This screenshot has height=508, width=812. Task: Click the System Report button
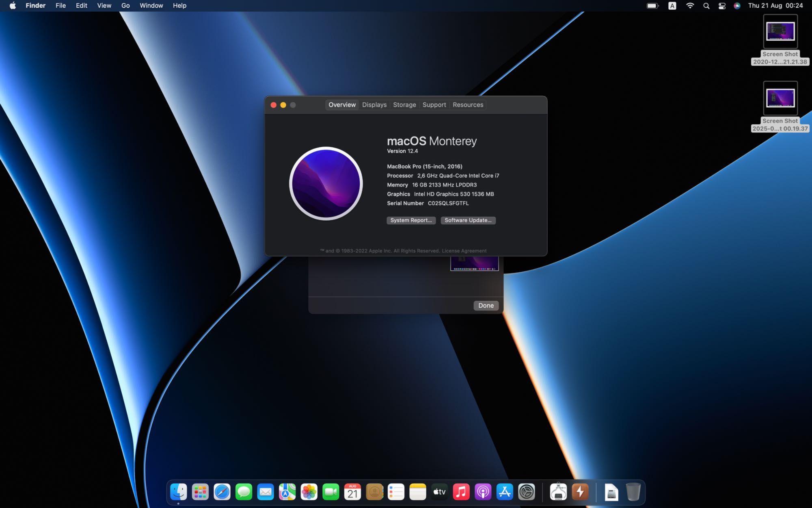(411, 220)
